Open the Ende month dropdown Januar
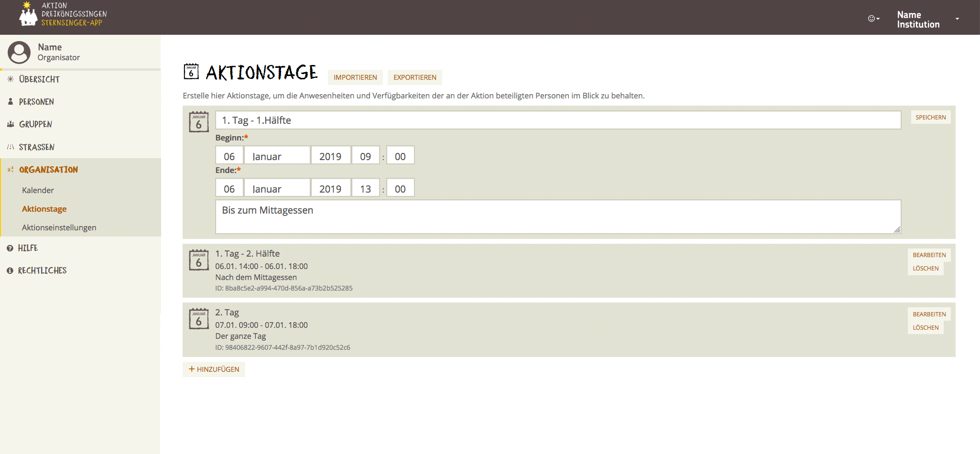 (x=277, y=188)
